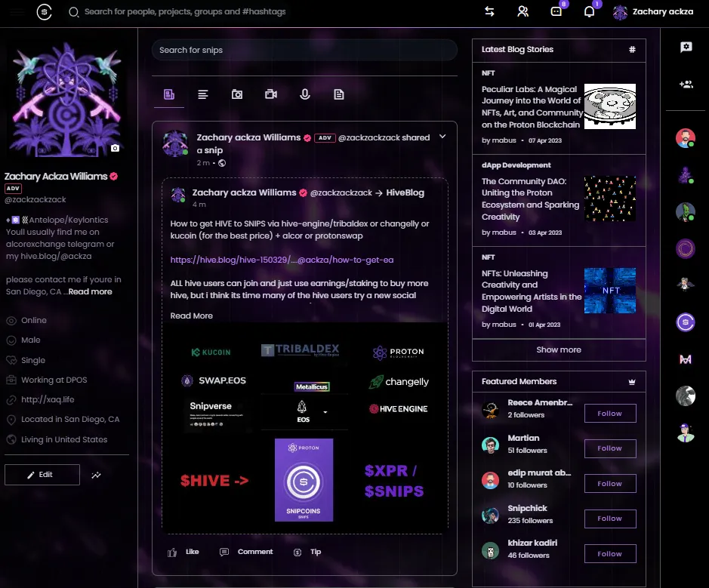Open the mabus author link dated 07 Apr 2023
The width and height of the screenshot is (709, 588).
point(504,140)
